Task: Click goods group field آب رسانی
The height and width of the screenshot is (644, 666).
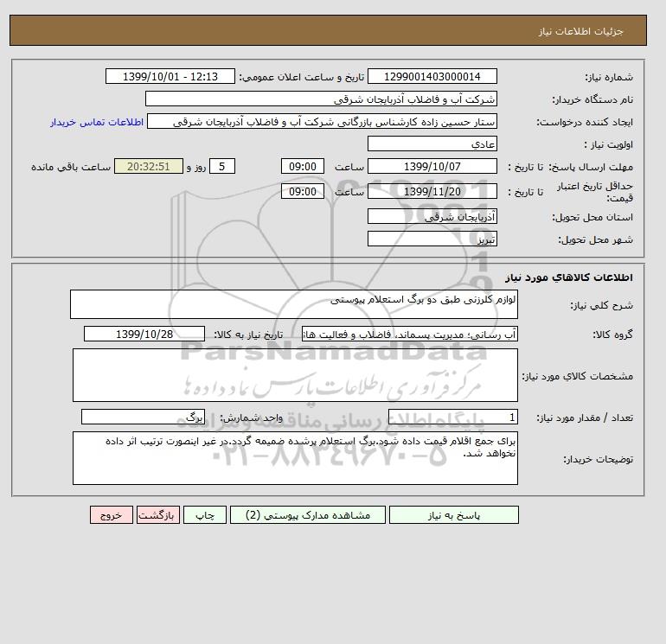Action: coord(410,334)
